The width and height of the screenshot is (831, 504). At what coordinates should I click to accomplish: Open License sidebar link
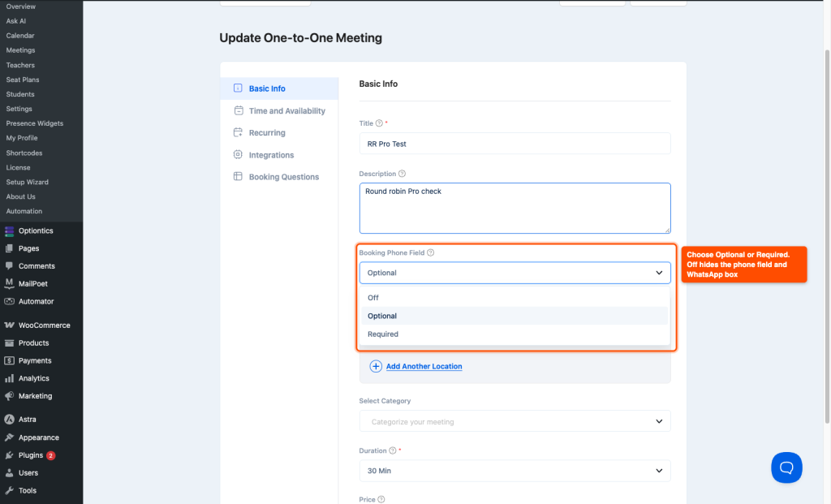(x=18, y=167)
